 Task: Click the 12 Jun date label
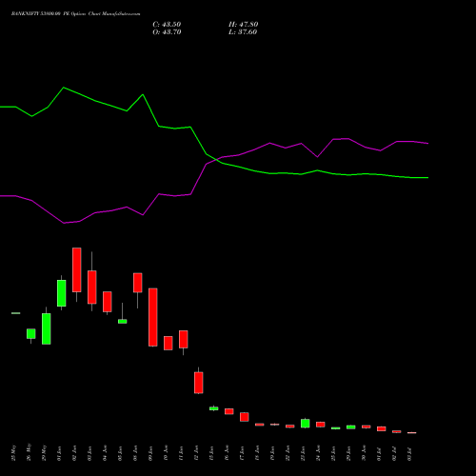point(196,453)
